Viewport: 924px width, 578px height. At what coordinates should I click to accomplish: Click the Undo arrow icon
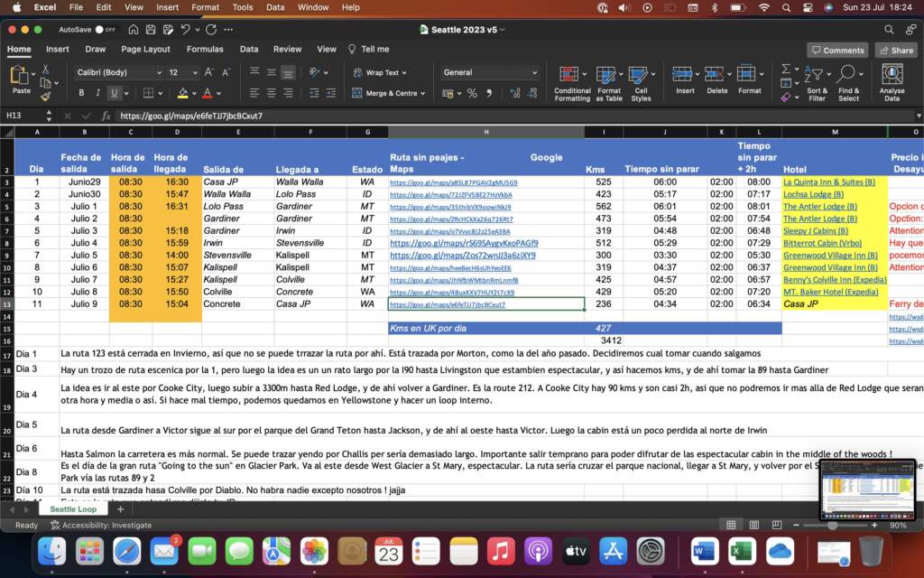[x=185, y=30]
